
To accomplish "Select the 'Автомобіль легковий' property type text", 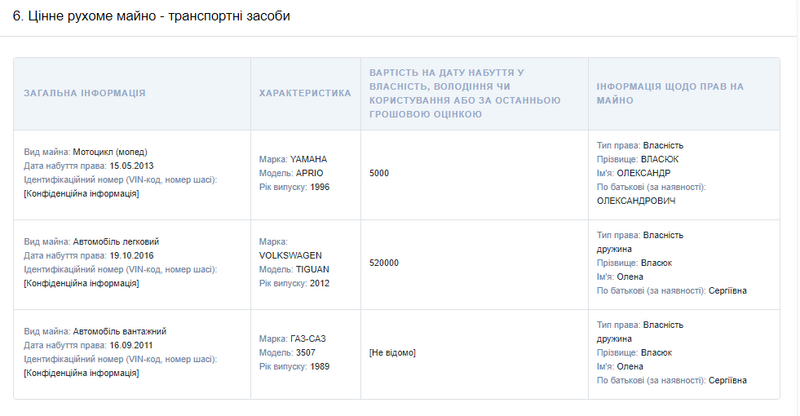I will click(x=116, y=242).
